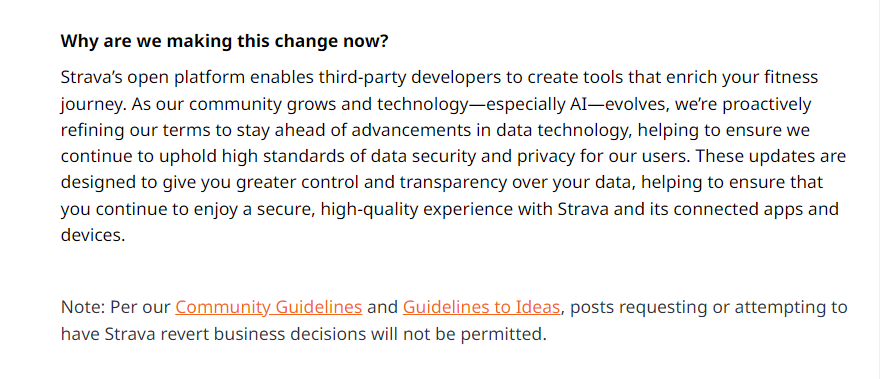The image size is (895, 379).
Task: Click the text 'especially AI' in the paragraph
Action: (533, 104)
